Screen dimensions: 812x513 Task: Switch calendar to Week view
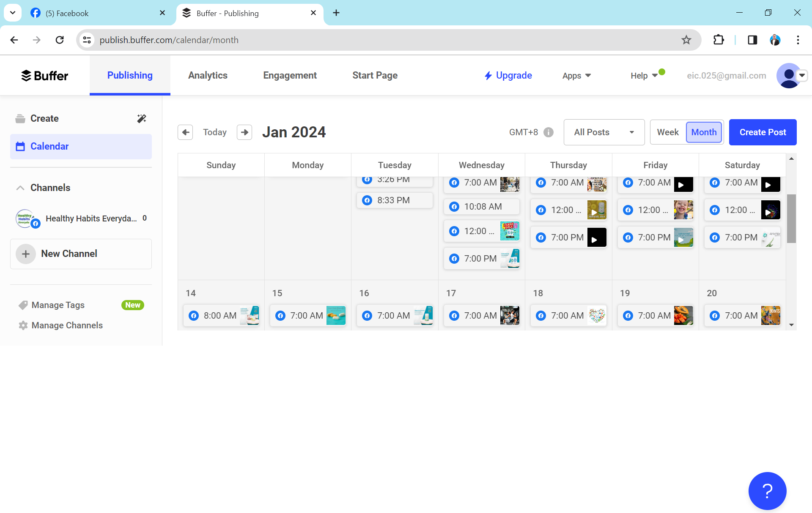click(x=668, y=132)
